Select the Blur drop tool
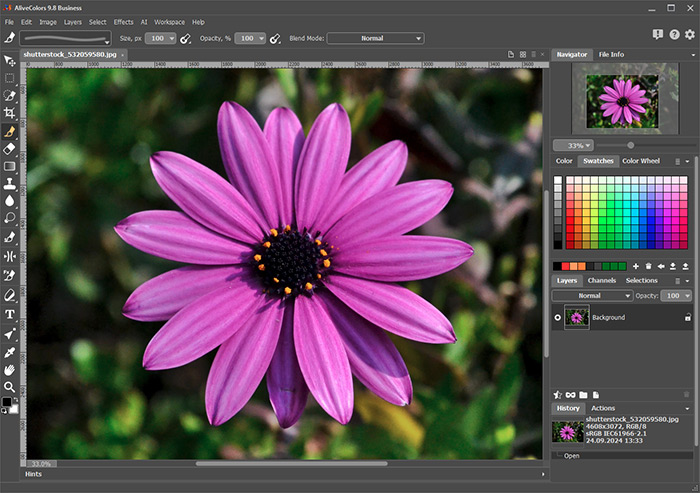The image size is (700, 493). pyautogui.click(x=9, y=201)
